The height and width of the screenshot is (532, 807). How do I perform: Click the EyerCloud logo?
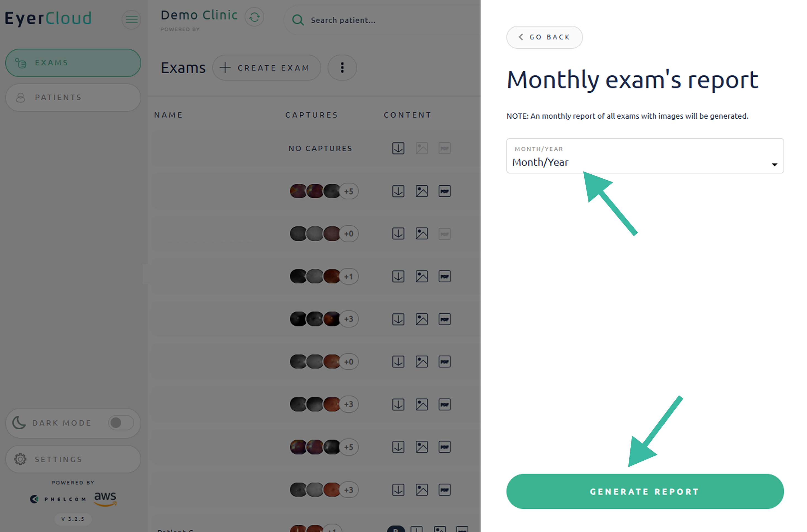pyautogui.click(x=48, y=18)
